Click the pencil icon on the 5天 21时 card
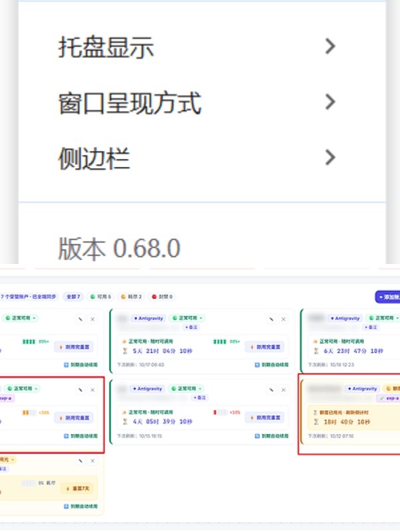The height and width of the screenshot is (532, 400). click(271, 319)
